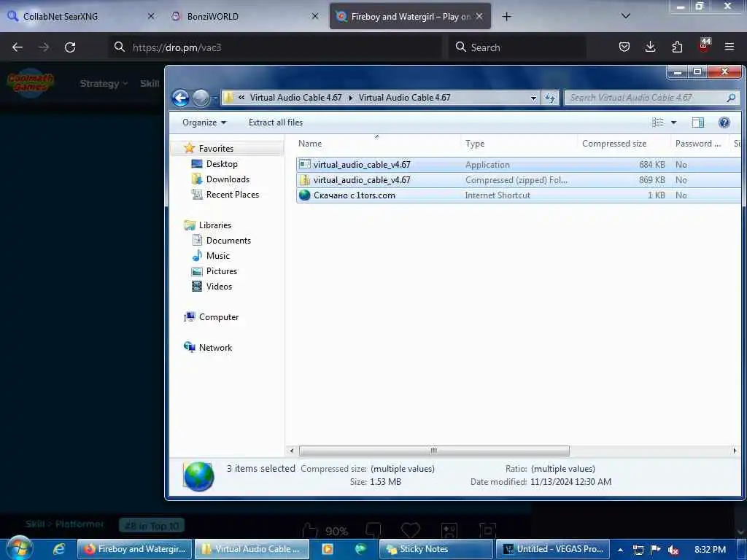This screenshot has width=747, height=560.
Task: Open Firefox extensions icon
Action: (x=677, y=47)
